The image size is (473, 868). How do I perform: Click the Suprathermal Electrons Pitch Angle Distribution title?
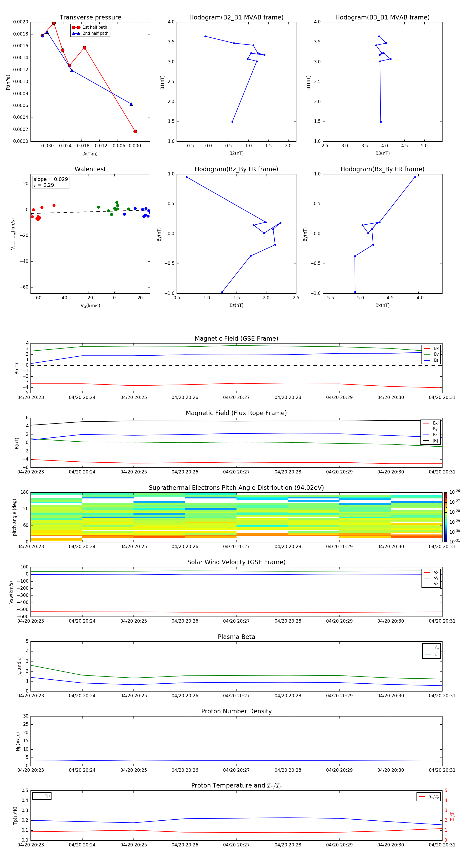click(x=236, y=488)
